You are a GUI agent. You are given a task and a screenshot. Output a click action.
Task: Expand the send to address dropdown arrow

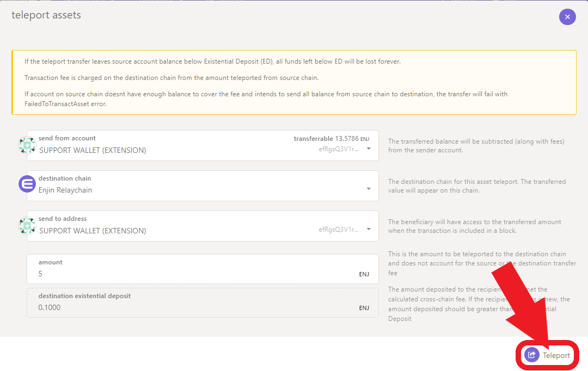point(369,229)
